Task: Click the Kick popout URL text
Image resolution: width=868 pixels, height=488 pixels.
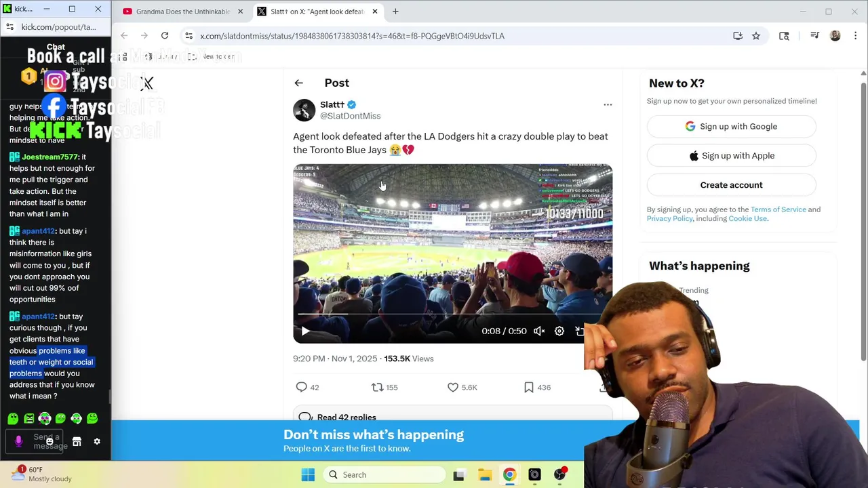Action: [58, 27]
